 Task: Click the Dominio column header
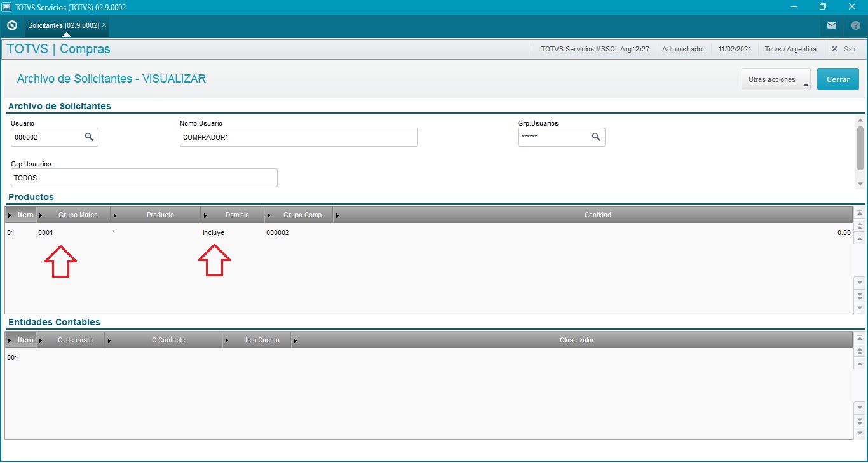(x=233, y=215)
